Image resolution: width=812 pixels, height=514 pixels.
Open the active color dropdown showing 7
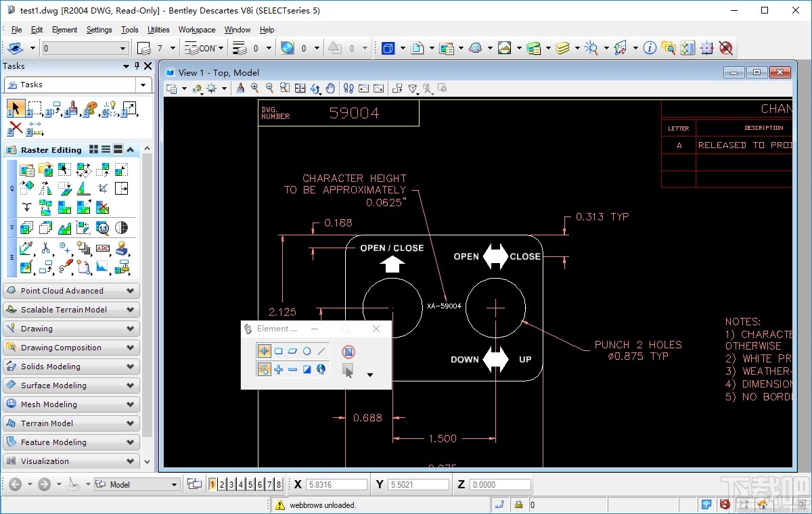pyautogui.click(x=173, y=48)
